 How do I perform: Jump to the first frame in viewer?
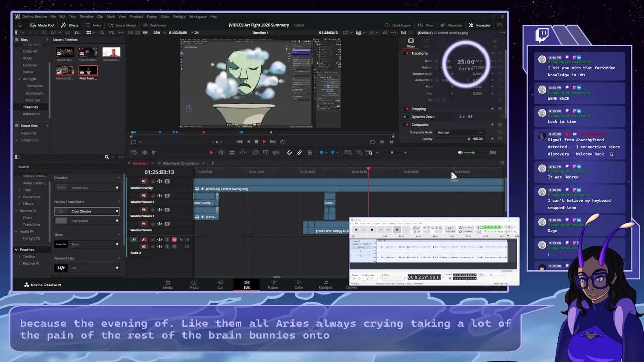coord(239,142)
